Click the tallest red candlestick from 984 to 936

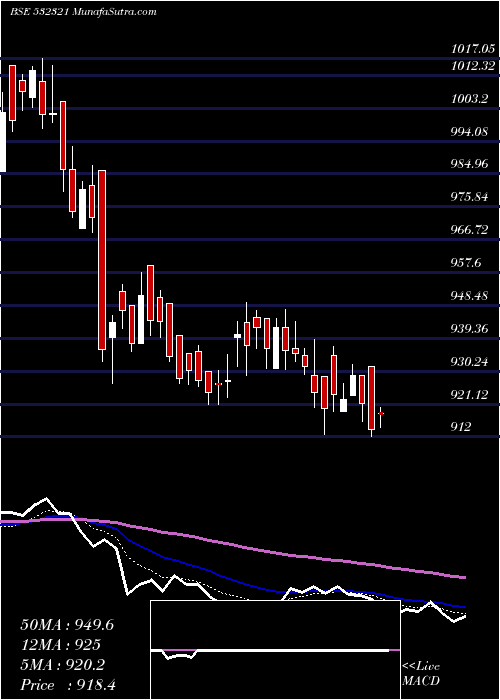[x=102, y=260]
